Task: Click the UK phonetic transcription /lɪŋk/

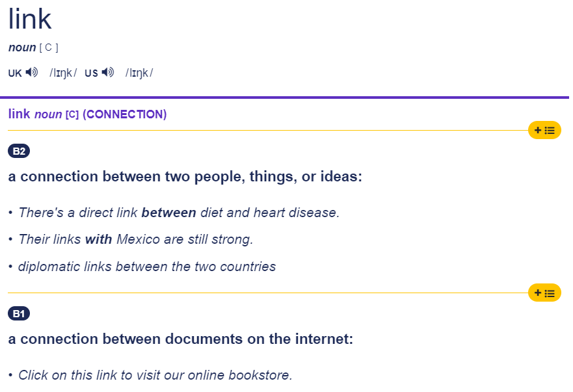Action: click(x=62, y=73)
